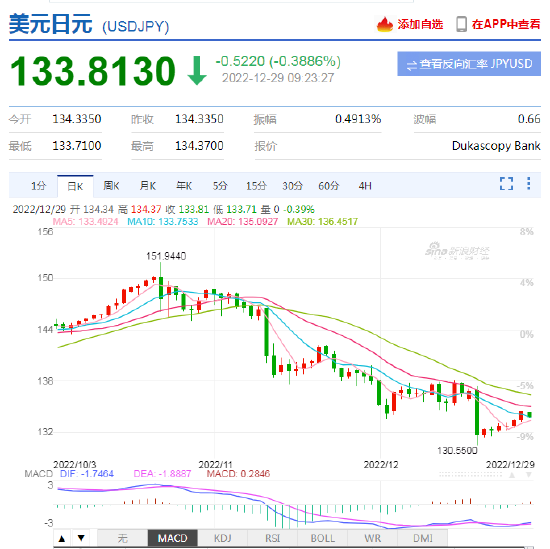Click the 最高 value 134.3700

point(199,146)
